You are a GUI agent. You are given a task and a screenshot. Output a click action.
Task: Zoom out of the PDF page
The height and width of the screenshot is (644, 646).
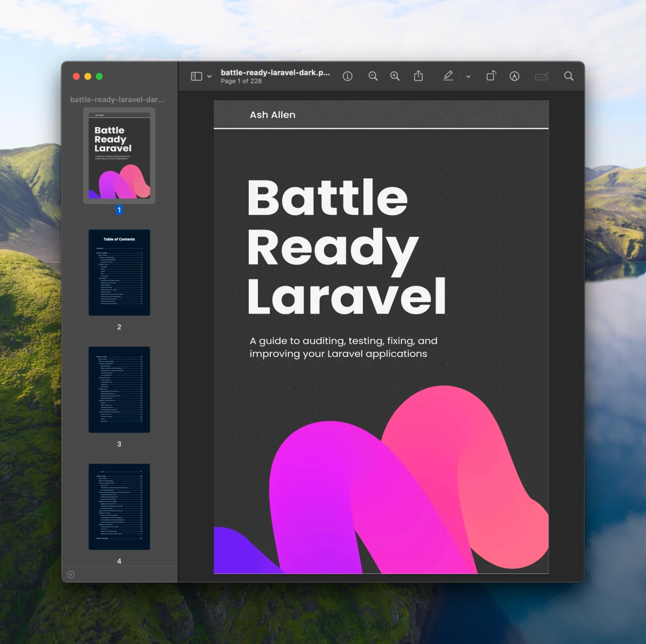coord(373,76)
